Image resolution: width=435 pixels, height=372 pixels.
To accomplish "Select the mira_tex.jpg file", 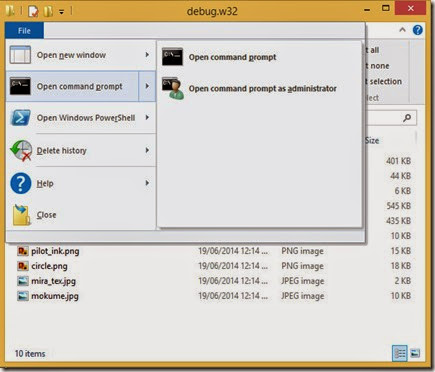I will pyautogui.click(x=53, y=281).
